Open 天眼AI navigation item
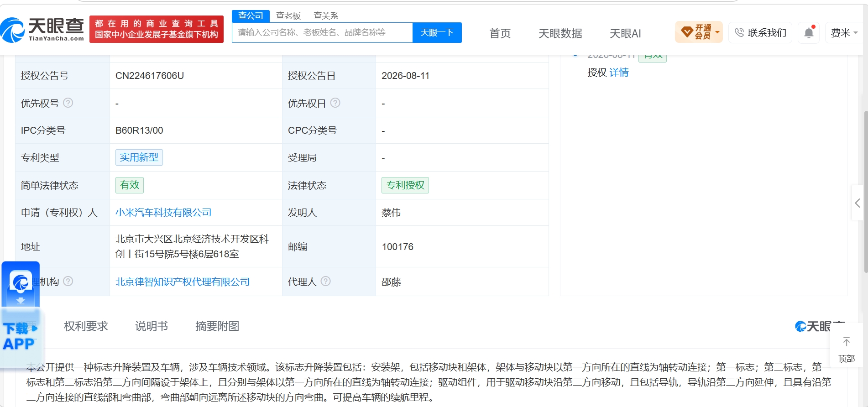 (625, 33)
